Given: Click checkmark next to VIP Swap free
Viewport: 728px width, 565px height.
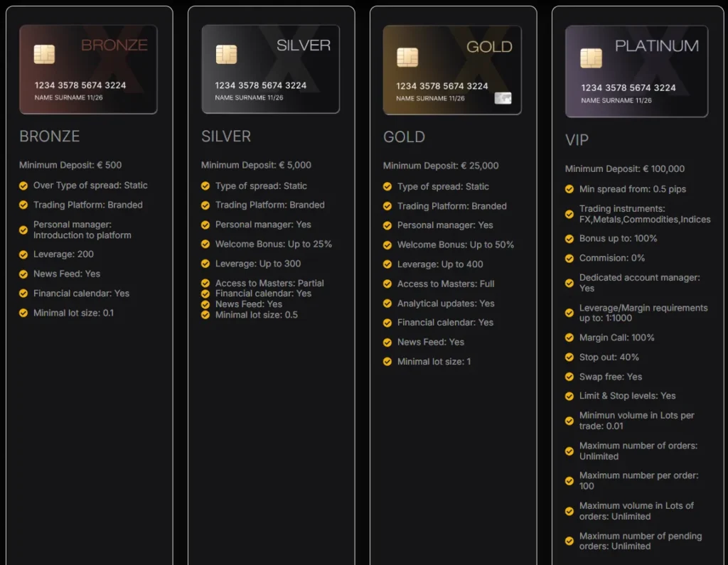Looking at the screenshot, I should tap(569, 377).
